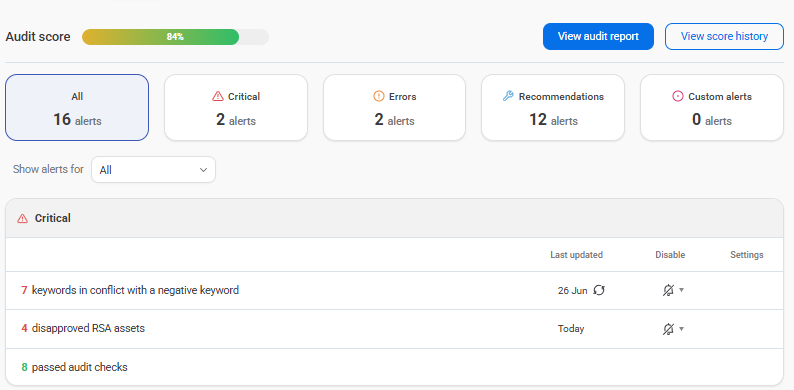Click the Disable column header

(670, 255)
